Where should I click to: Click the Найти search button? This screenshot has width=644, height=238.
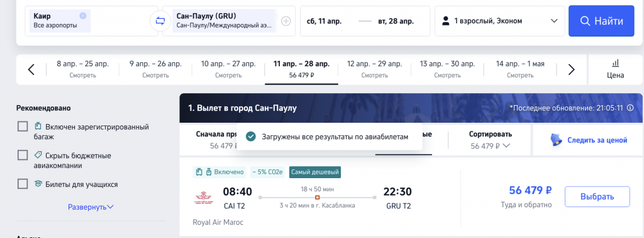click(x=601, y=21)
